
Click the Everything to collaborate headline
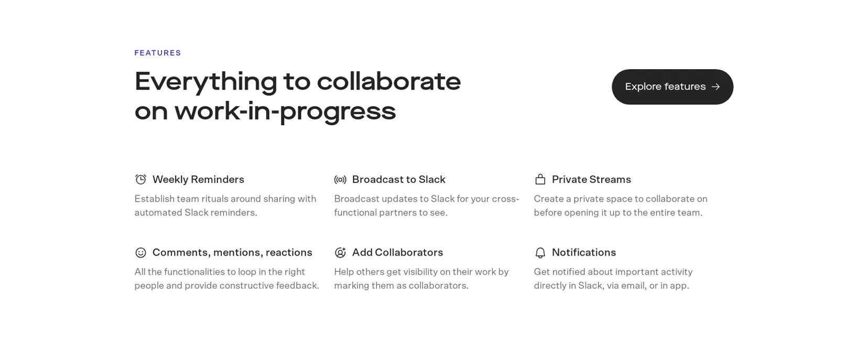(298, 96)
